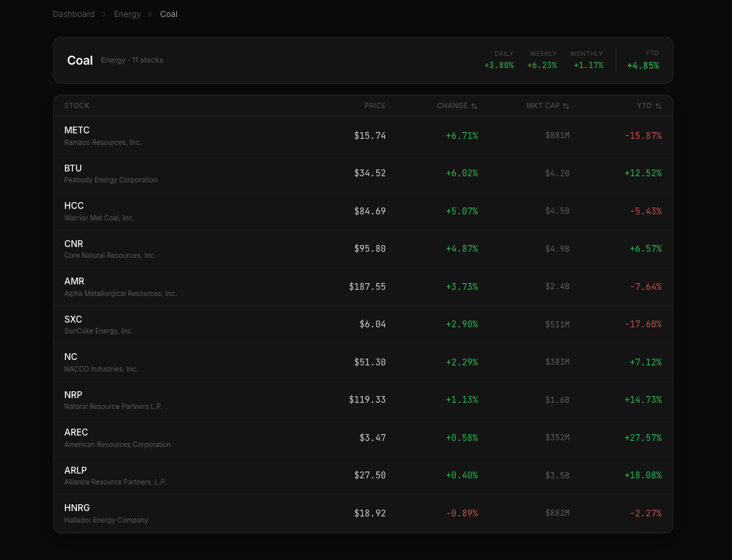Click Alpha Metallurgical Resources, Inc. name
Viewport: 732px width, 560px height.
[120, 293]
